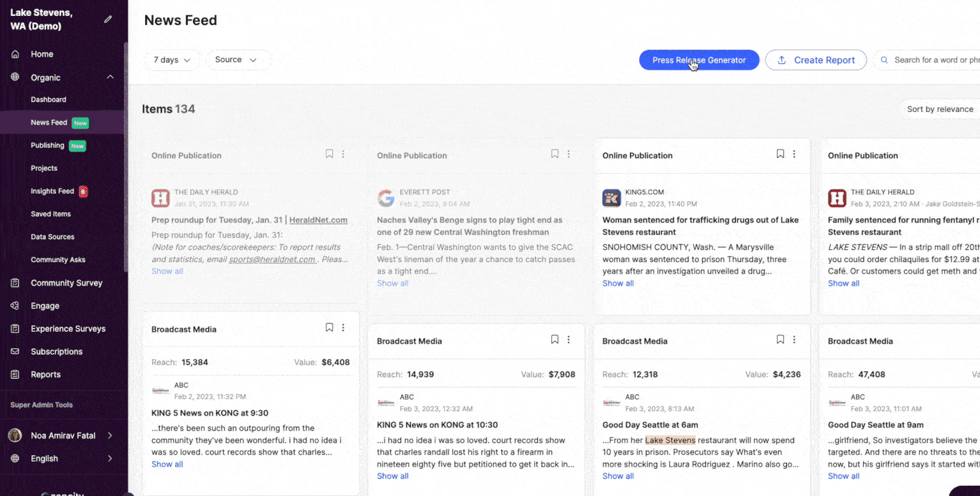The height and width of the screenshot is (496, 980).
Task: Click the upload icon in Create Report
Action: click(x=781, y=60)
